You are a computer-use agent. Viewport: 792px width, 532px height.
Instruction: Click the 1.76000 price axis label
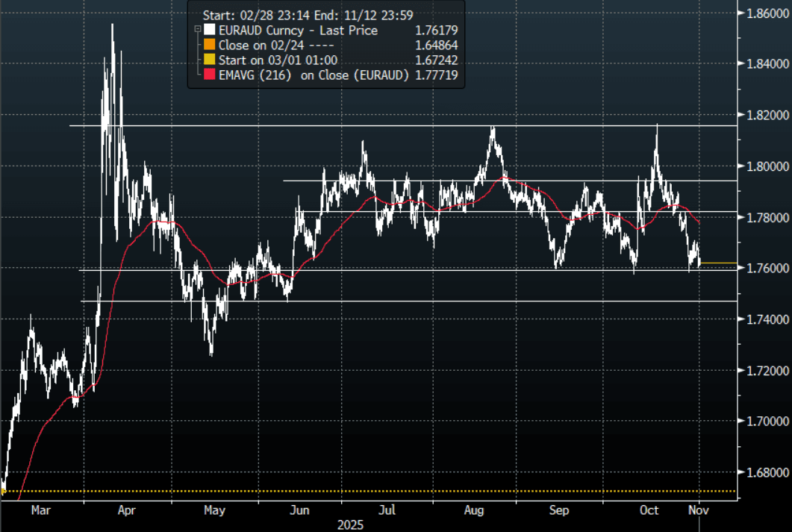pos(766,269)
